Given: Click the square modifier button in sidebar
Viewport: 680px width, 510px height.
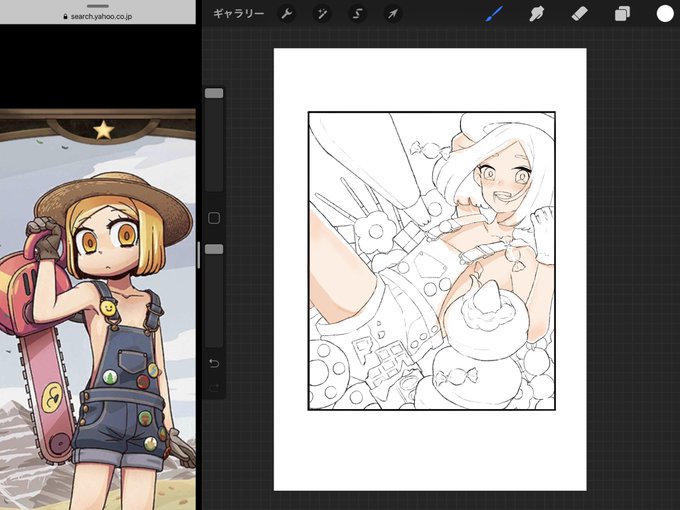Looking at the screenshot, I should (214, 218).
